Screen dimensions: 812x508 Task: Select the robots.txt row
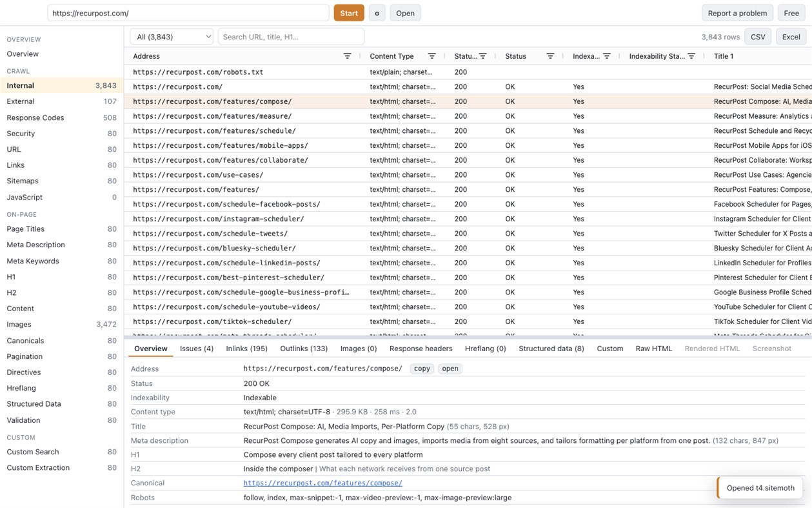click(x=468, y=72)
